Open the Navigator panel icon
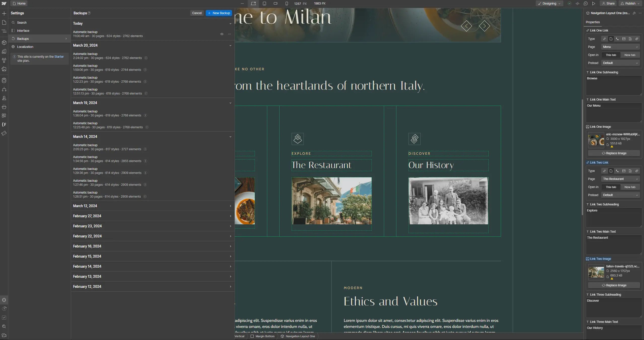Viewport: 644px width, 340px height. coord(4,31)
